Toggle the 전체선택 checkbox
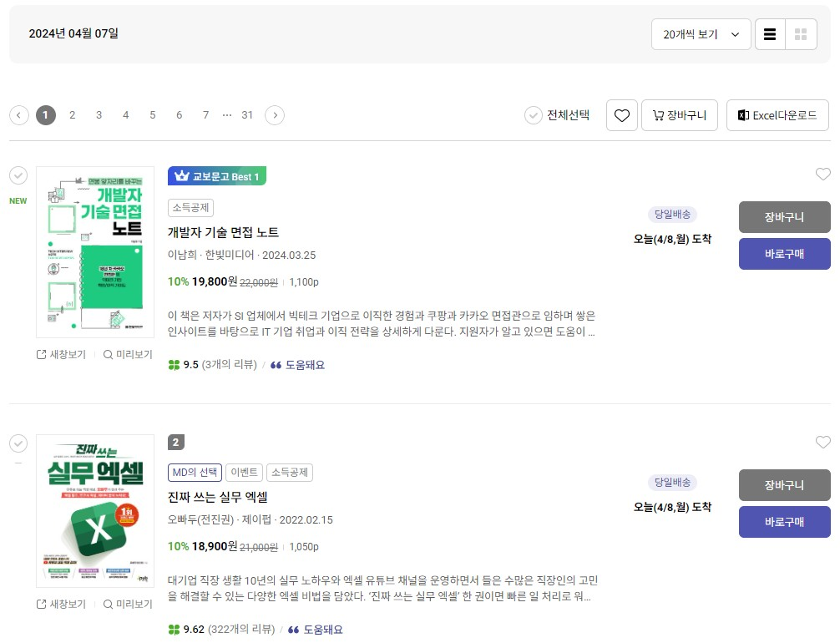The width and height of the screenshot is (840, 643). 534,115
